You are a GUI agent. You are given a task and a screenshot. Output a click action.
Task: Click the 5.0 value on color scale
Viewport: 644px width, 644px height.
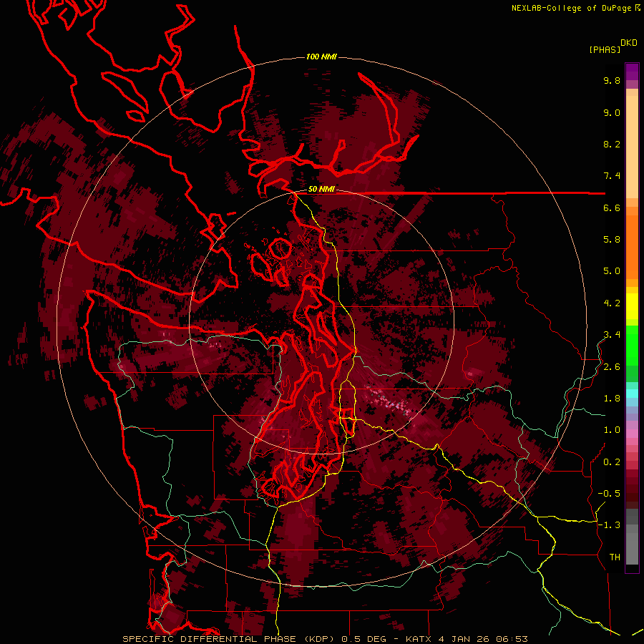point(612,271)
